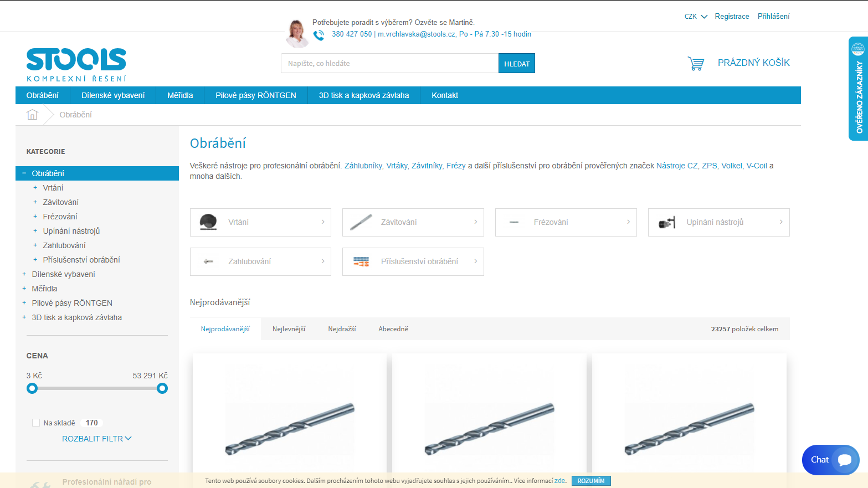Click the Zahlubování category tile icon

pos(208,261)
